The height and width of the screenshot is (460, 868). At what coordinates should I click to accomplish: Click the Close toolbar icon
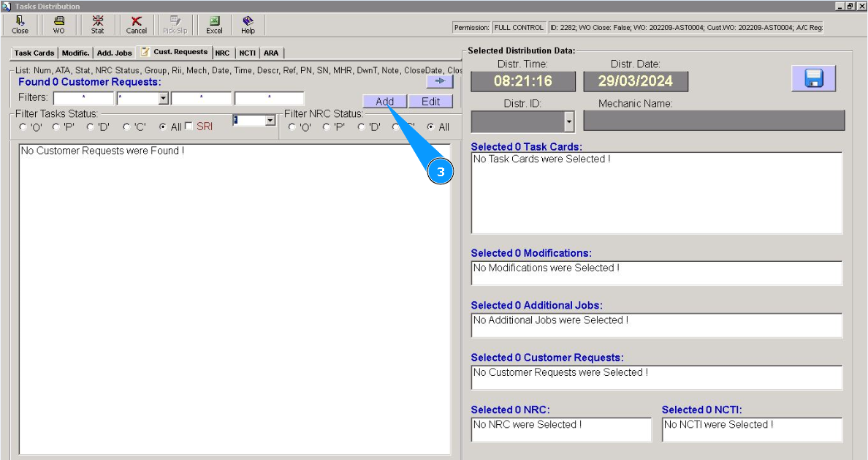[20, 25]
